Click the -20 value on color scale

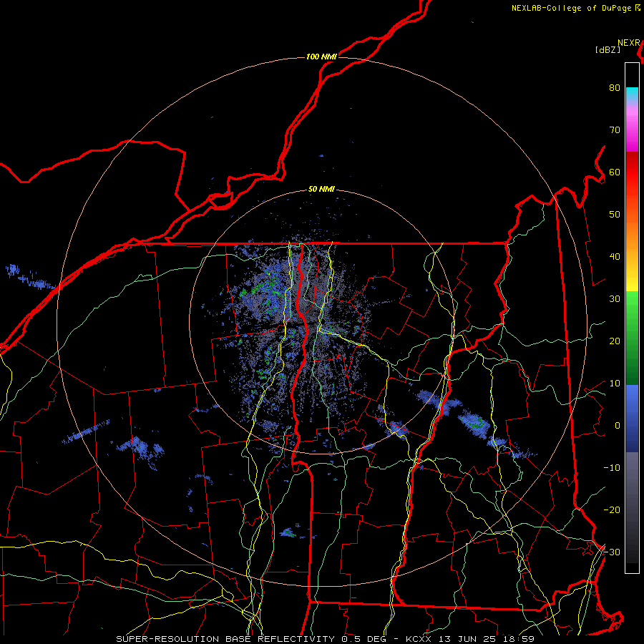(x=612, y=509)
